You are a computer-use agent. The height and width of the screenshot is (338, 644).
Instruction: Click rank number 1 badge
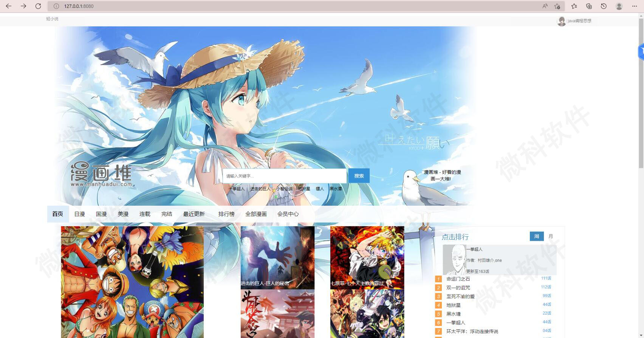tap(438, 279)
